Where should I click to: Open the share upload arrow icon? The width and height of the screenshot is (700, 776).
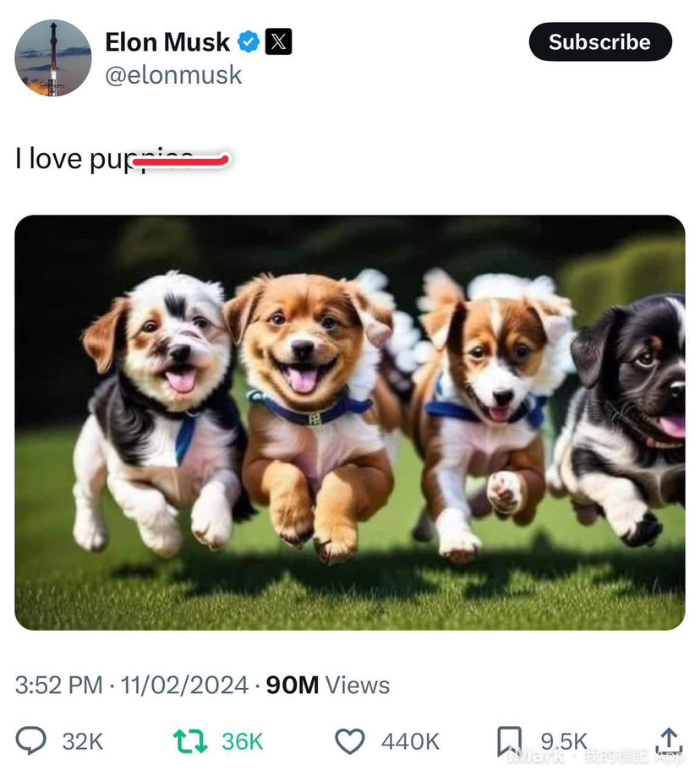(670, 740)
